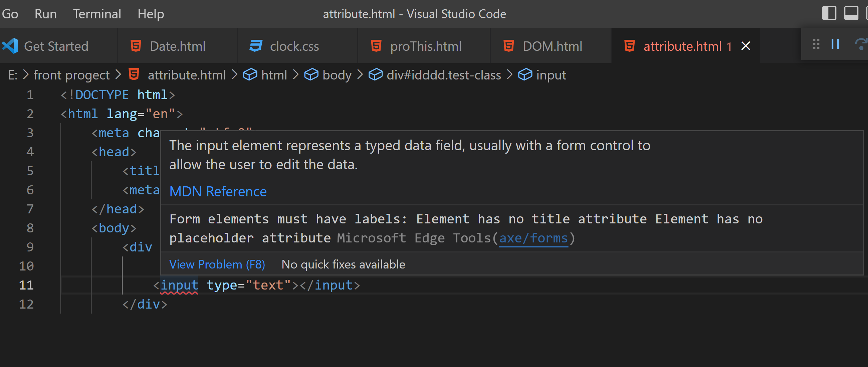868x367 pixels.
Task: Click VS Code logo on Get Started tab
Action: coord(10,46)
